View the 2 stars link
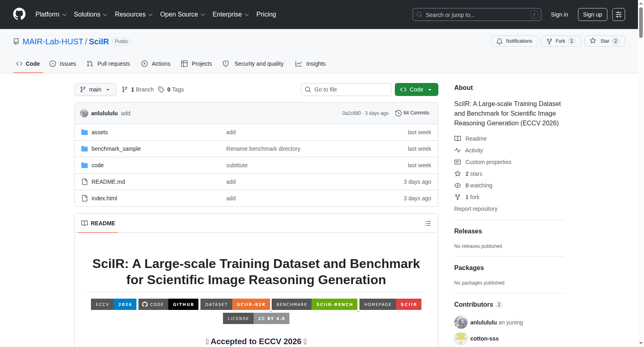The width and height of the screenshot is (644, 347). click(469, 174)
